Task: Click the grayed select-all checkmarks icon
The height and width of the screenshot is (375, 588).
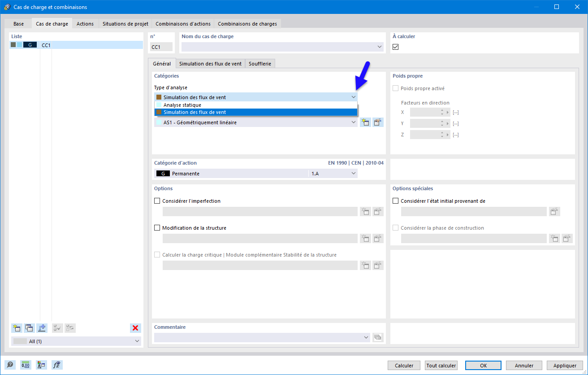Action: pyautogui.click(x=57, y=328)
